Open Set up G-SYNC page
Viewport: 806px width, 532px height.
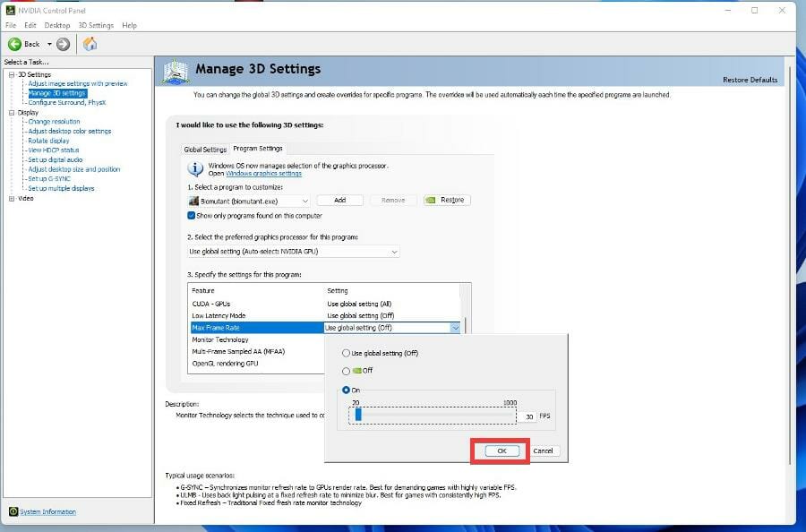click(49, 179)
